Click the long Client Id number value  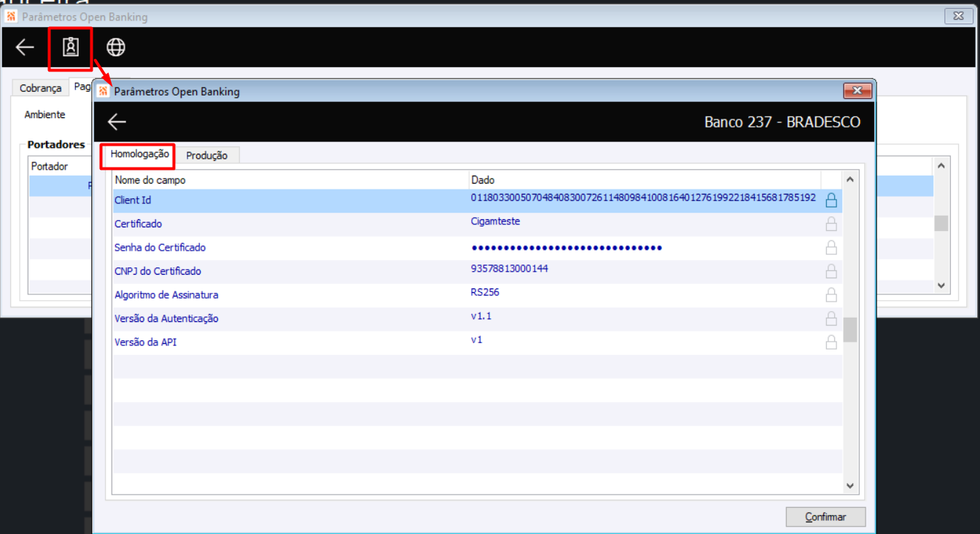click(x=643, y=197)
